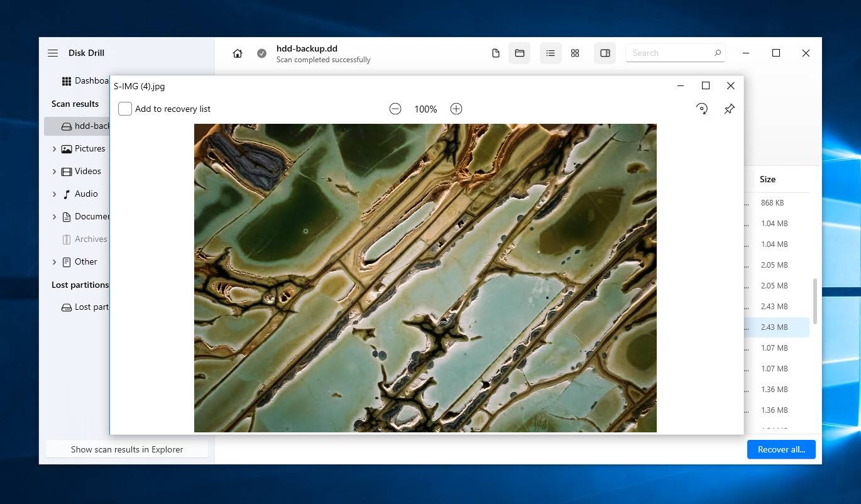Click Show scan results in Explorer
861x504 pixels.
[127, 449]
